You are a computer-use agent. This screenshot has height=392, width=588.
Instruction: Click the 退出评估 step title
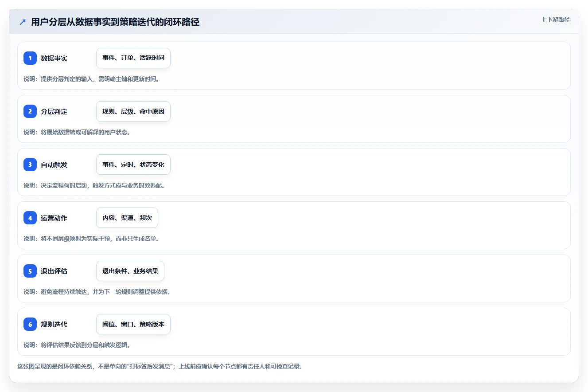pyautogui.click(x=54, y=271)
